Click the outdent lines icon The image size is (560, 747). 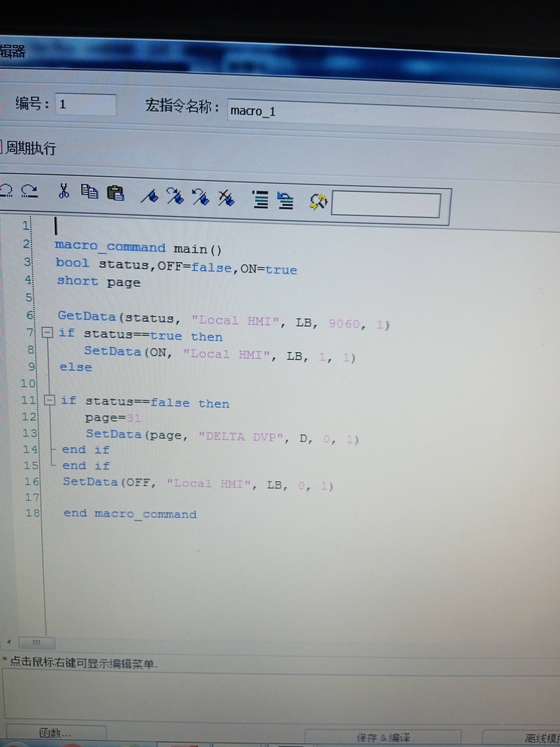tap(286, 201)
